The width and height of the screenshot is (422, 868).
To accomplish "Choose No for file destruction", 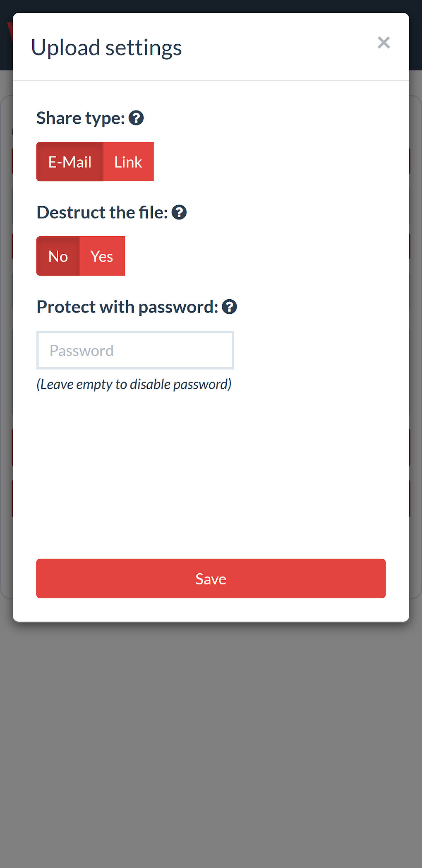I will click(x=58, y=256).
